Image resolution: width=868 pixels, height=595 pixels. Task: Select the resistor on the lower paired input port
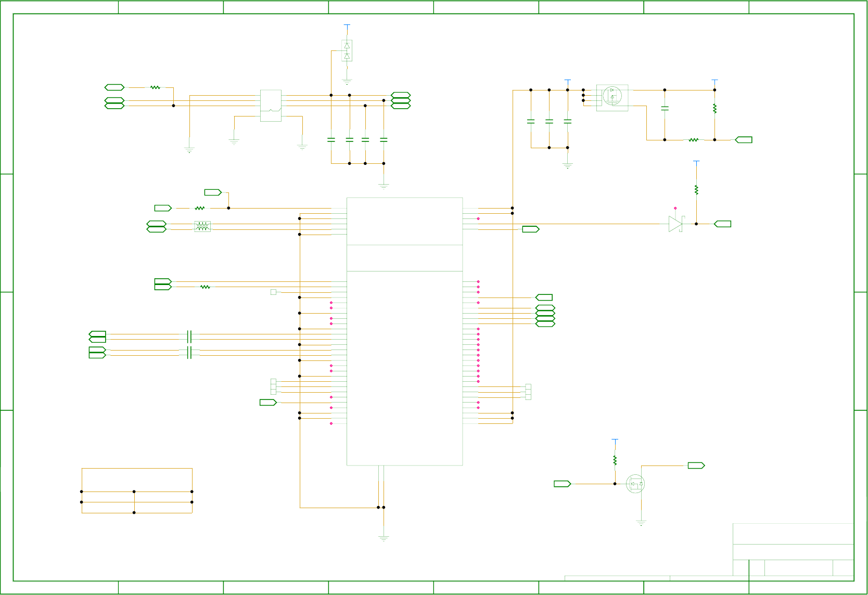[x=206, y=287]
